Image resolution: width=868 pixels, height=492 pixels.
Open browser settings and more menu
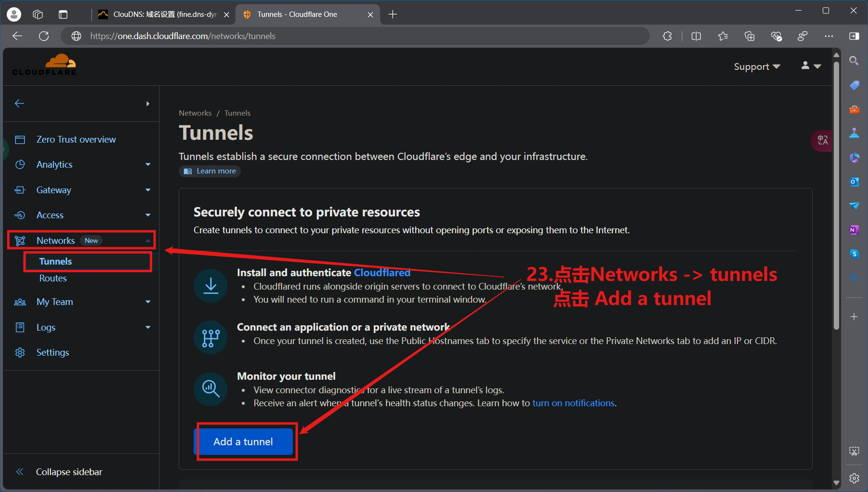[x=829, y=36]
